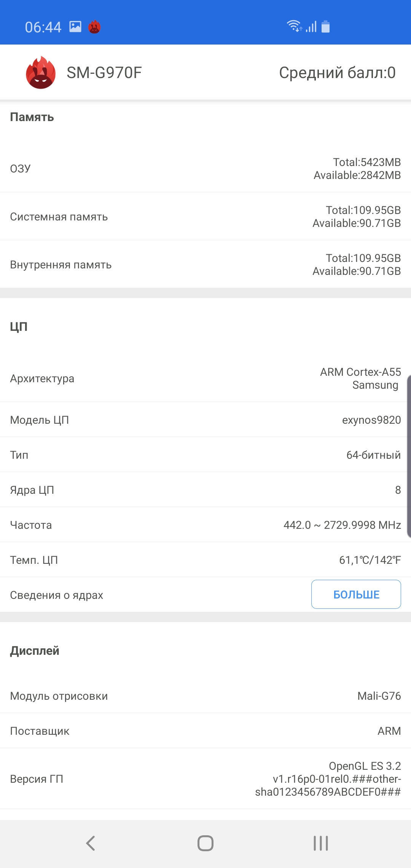The image size is (411, 868).
Task: Tap the AnTuTu notification icon in status bar
Action: click(x=94, y=27)
